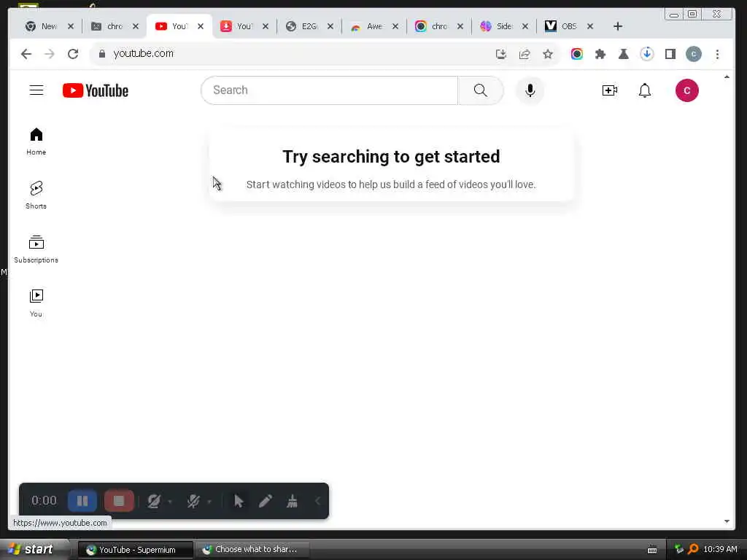Click the YouTube logo home link
The height and width of the screenshot is (560, 747).
click(96, 90)
